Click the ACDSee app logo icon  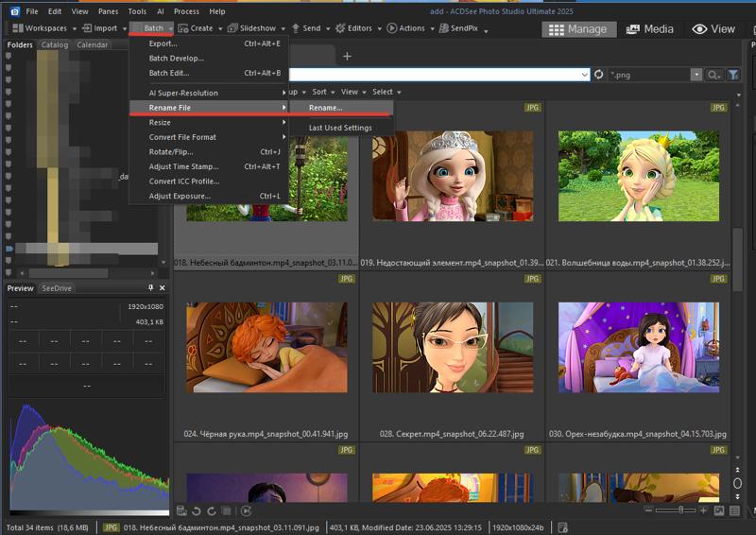[x=15, y=11]
